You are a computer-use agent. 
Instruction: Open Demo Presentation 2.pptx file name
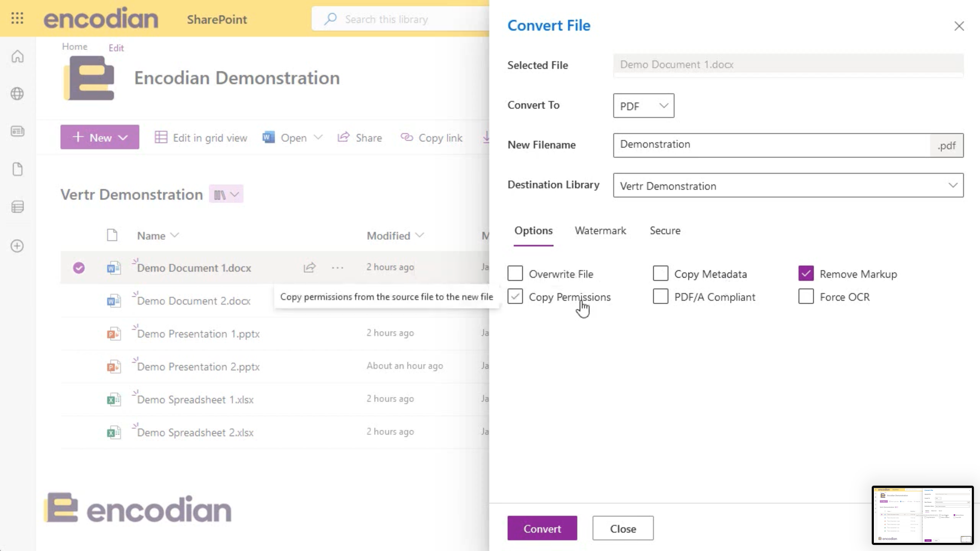[x=199, y=367]
